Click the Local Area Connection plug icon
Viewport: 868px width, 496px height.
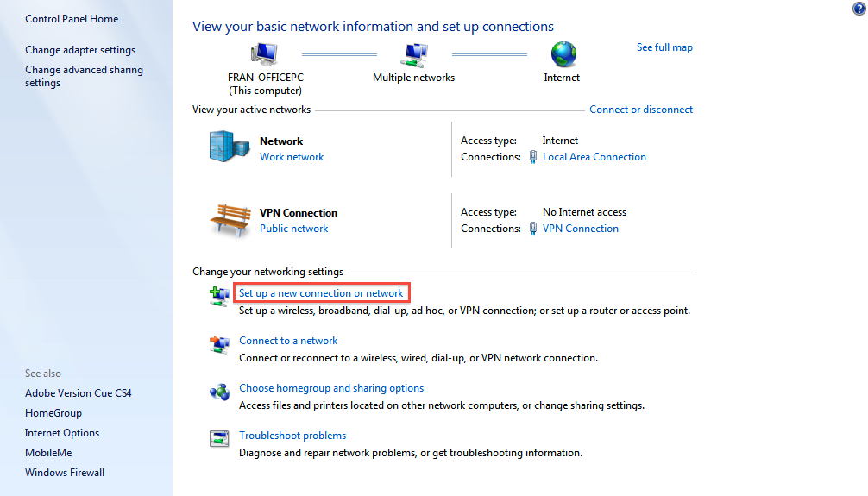pos(532,157)
